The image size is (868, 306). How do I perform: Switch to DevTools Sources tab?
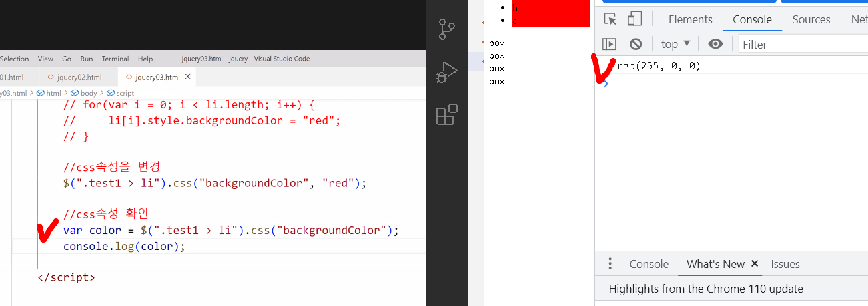pyautogui.click(x=811, y=19)
